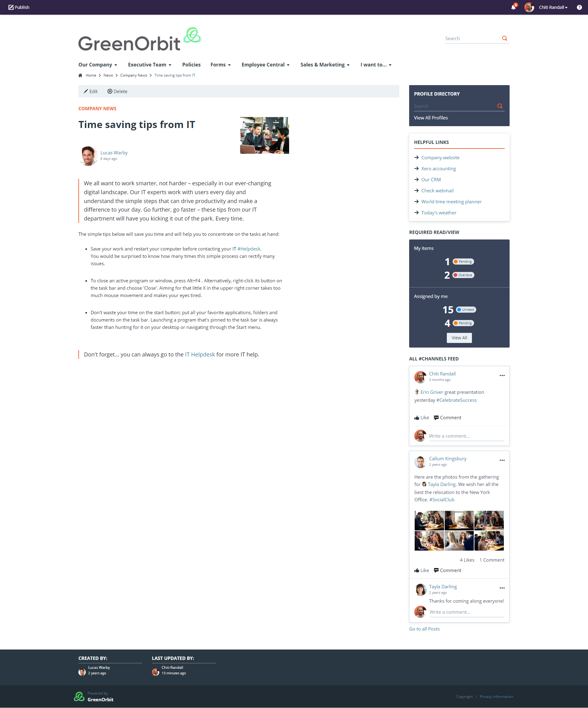This screenshot has height=708, width=588.
Task: Open the Forms menu item
Action: tap(221, 65)
